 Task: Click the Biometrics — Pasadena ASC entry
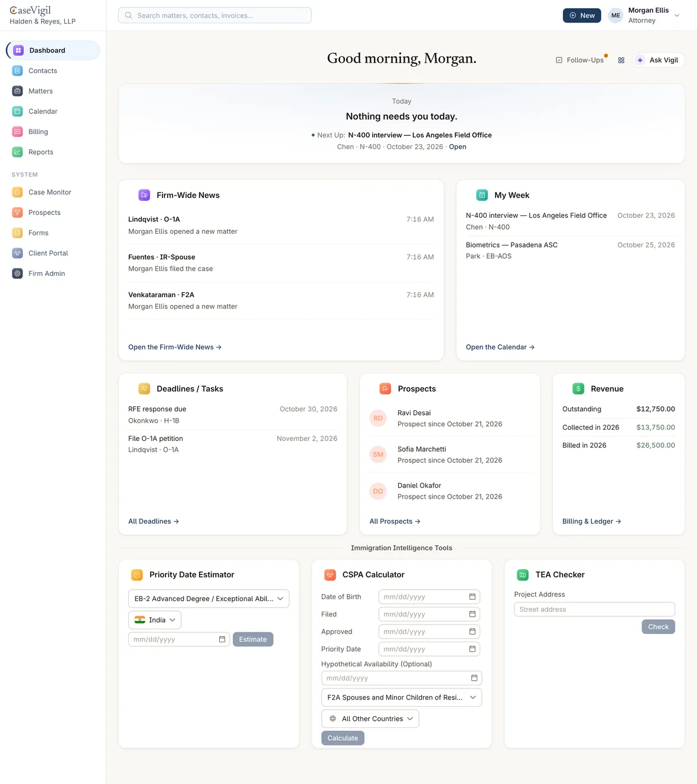tap(571, 250)
